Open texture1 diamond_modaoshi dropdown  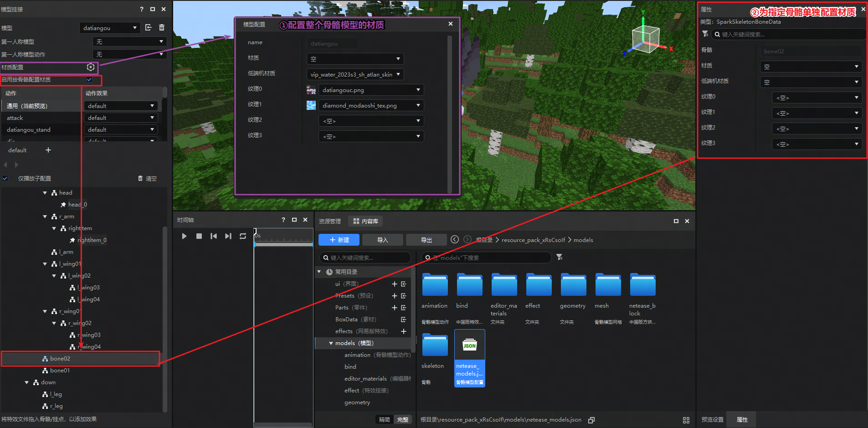371,106
